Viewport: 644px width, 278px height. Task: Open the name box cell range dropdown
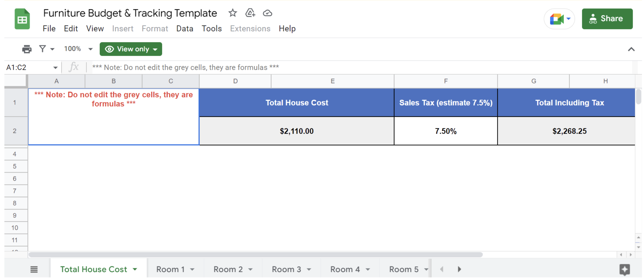pyautogui.click(x=55, y=68)
